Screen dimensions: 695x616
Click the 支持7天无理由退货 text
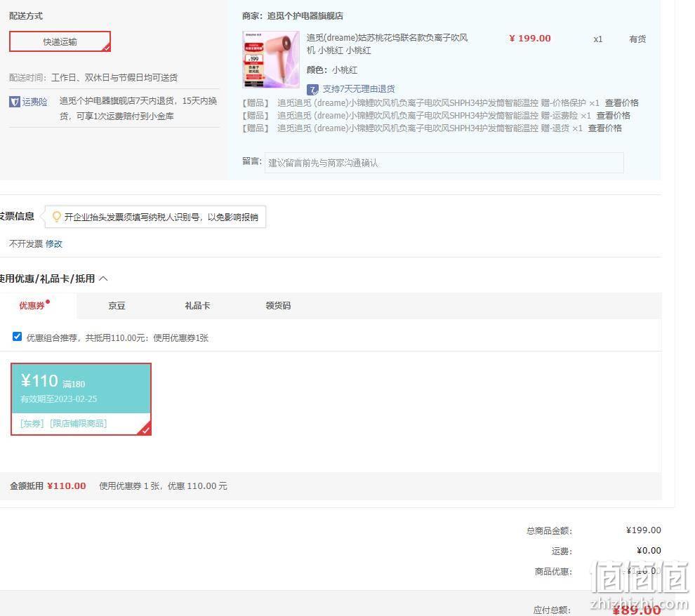pyautogui.click(x=359, y=89)
